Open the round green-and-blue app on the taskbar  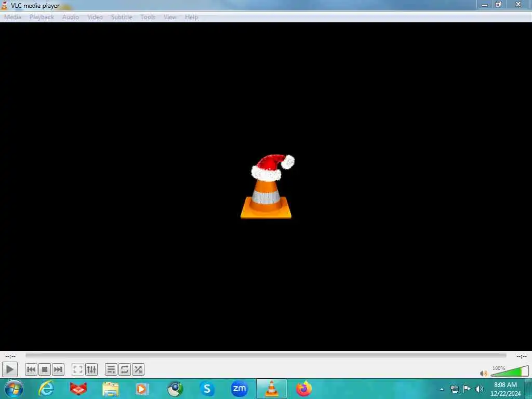175,389
